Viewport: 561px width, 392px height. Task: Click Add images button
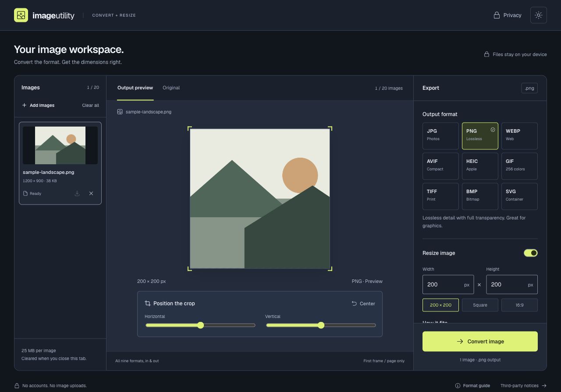click(x=38, y=106)
